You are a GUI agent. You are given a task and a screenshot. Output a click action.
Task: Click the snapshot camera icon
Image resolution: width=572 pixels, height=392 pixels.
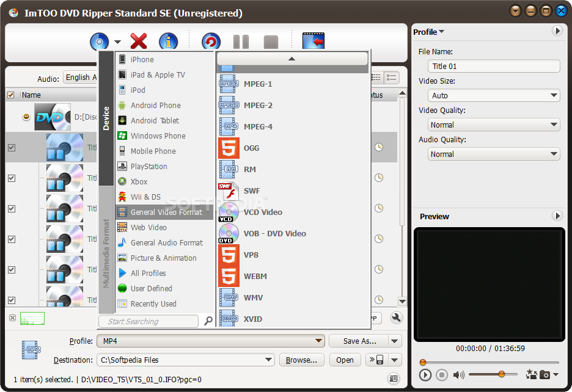pos(544,374)
